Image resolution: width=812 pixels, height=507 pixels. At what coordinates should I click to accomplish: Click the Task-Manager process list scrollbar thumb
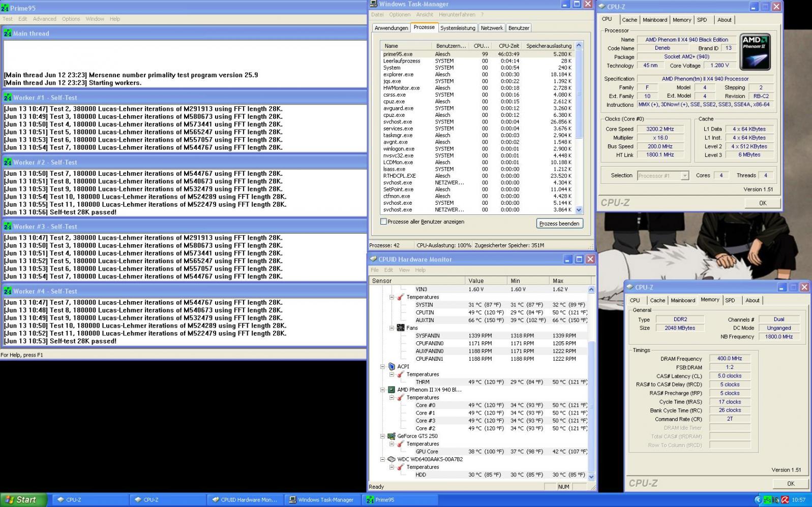click(x=579, y=93)
